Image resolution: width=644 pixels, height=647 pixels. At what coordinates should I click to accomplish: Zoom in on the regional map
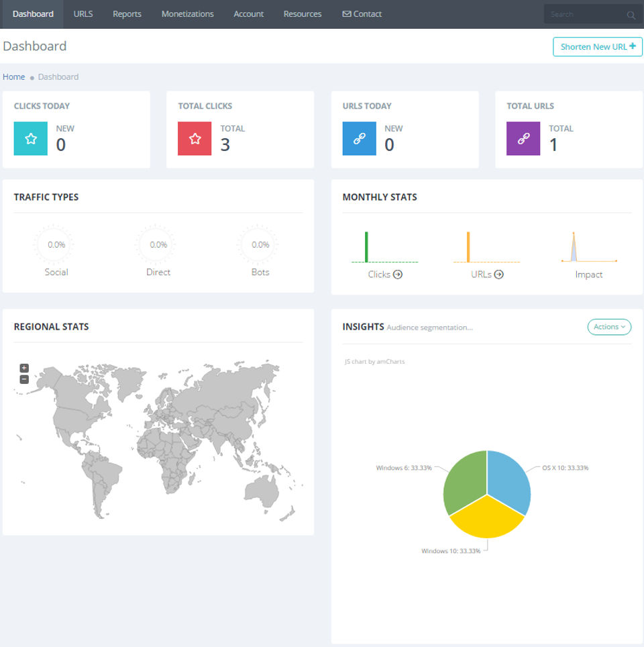click(24, 368)
